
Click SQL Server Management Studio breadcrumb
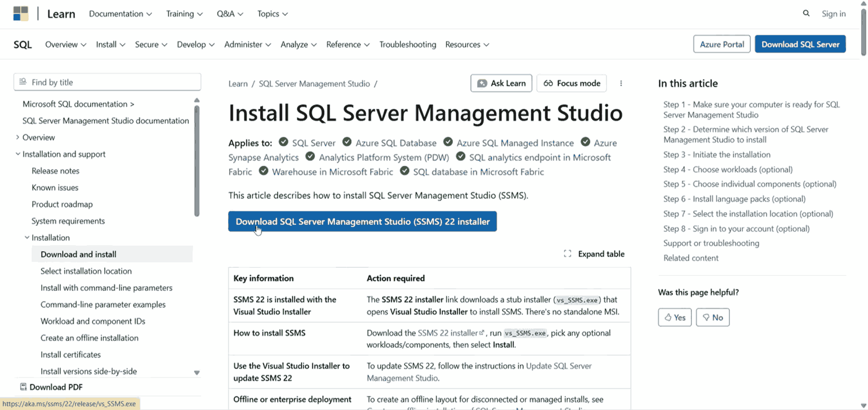coord(314,84)
